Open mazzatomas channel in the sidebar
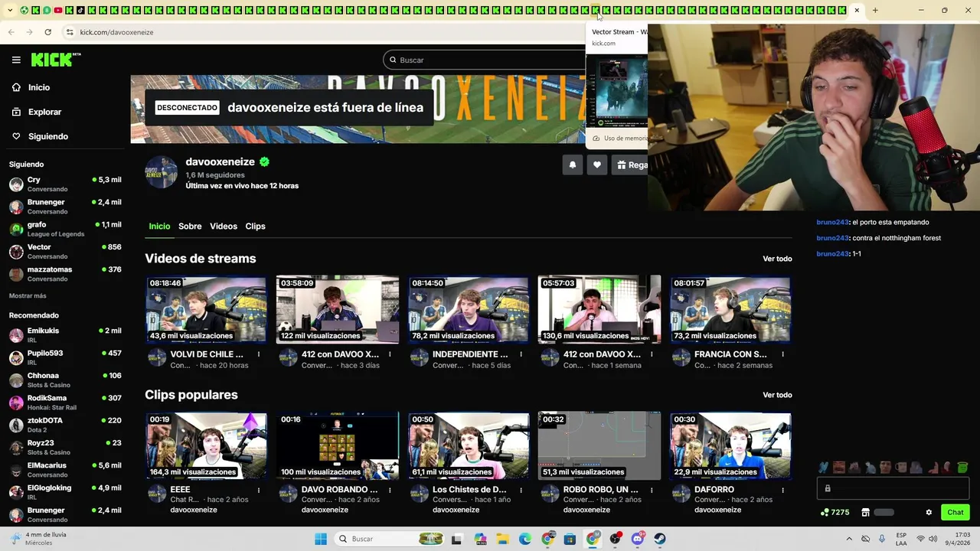980x551 pixels. 65,273
